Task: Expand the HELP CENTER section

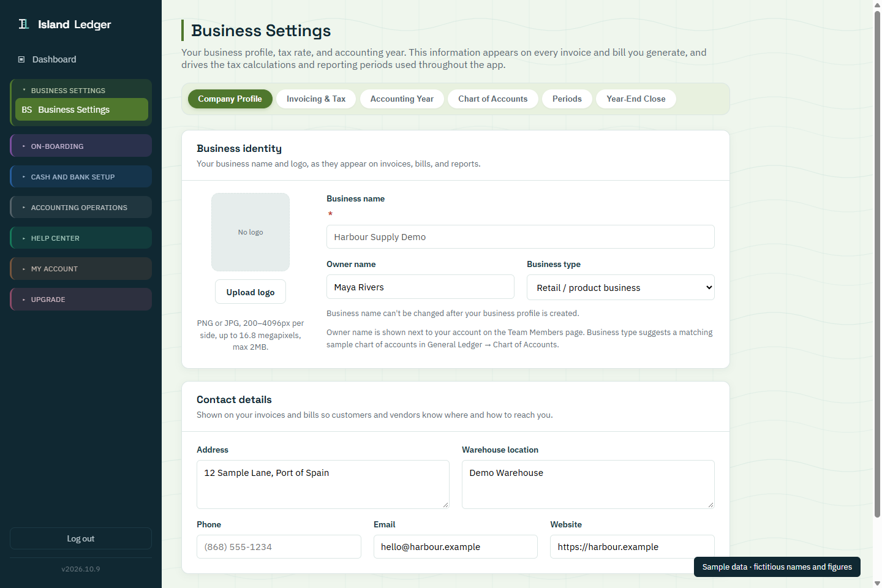Action: click(x=81, y=238)
